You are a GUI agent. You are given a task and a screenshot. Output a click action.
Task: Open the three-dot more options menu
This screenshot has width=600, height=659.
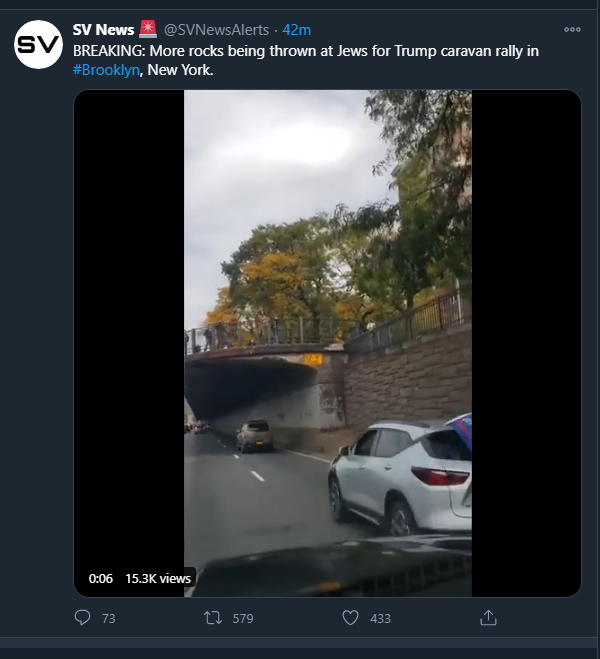click(x=572, y=29)
